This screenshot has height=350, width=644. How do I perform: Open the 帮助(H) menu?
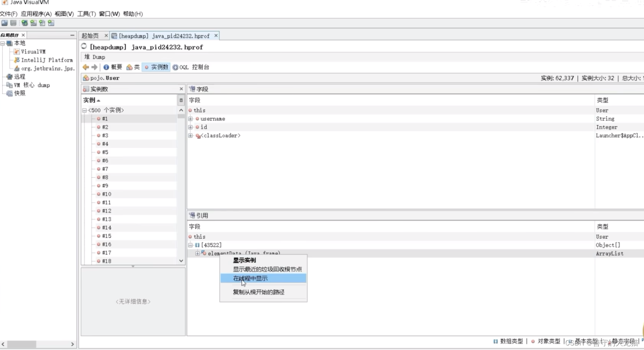(133, 14)
